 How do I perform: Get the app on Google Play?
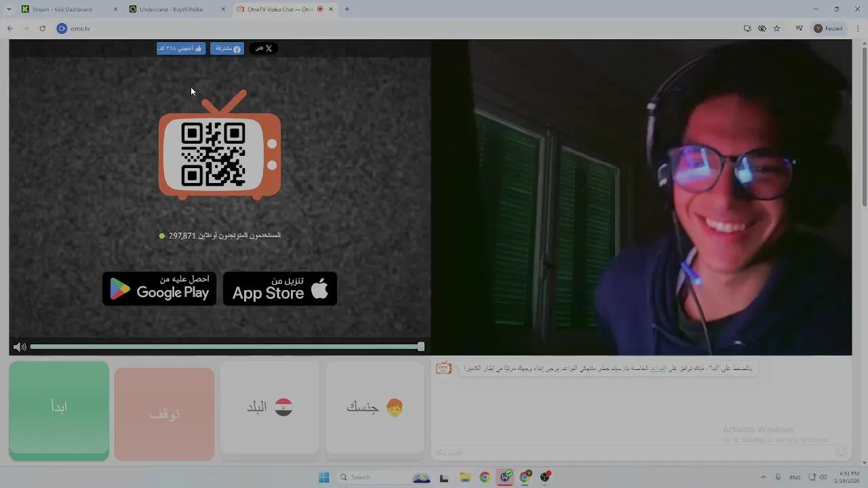click(159, 289)
